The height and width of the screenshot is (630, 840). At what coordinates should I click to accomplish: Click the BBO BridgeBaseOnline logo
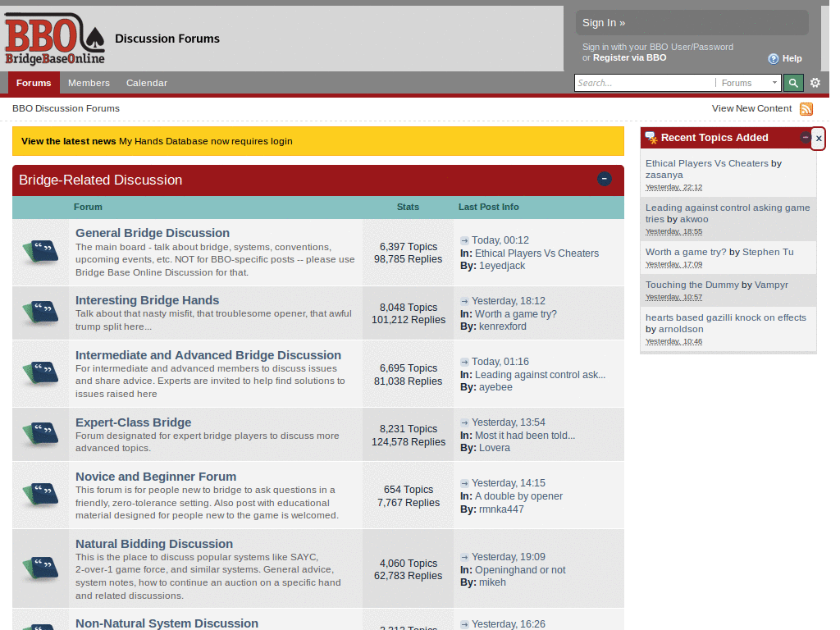point(55,39)
